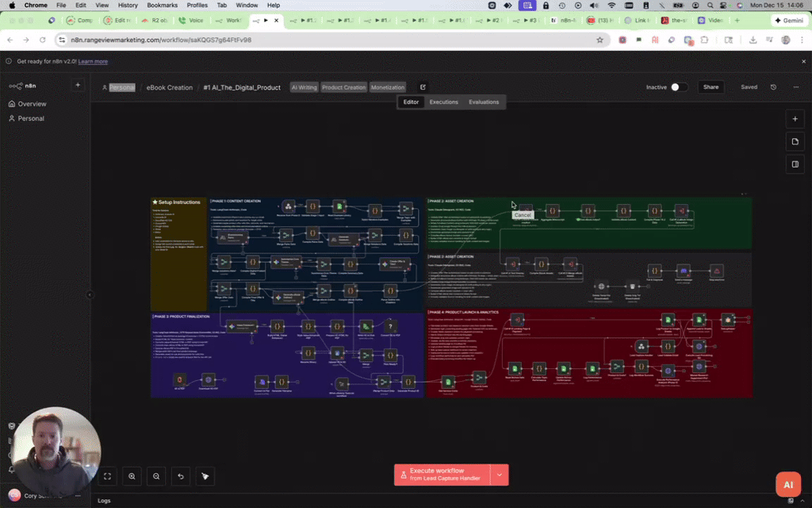Create a workflow with the sidebar plus icon
Image resolution: width=812 pixels, height=508 pixels.
[77, 85]
